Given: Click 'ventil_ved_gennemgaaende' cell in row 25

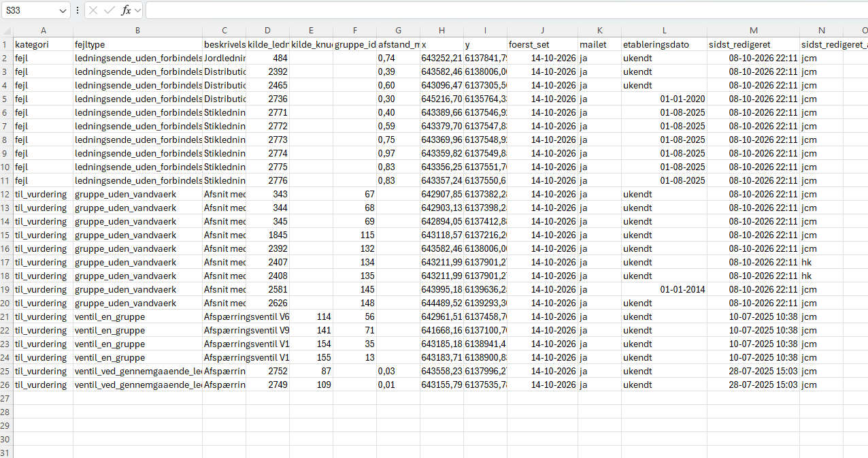Looking at the screenshot, I should coord(138,371).
